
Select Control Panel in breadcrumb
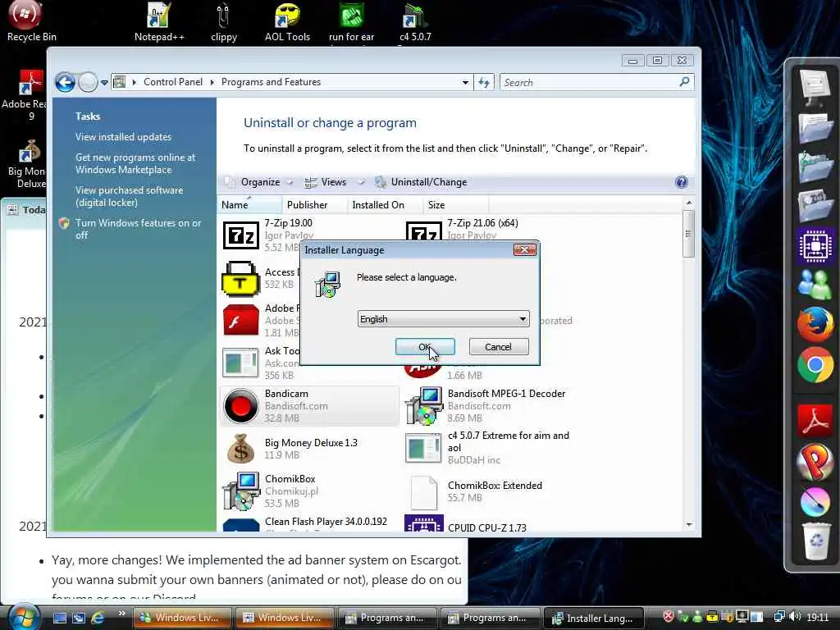[x=173, y=82]
